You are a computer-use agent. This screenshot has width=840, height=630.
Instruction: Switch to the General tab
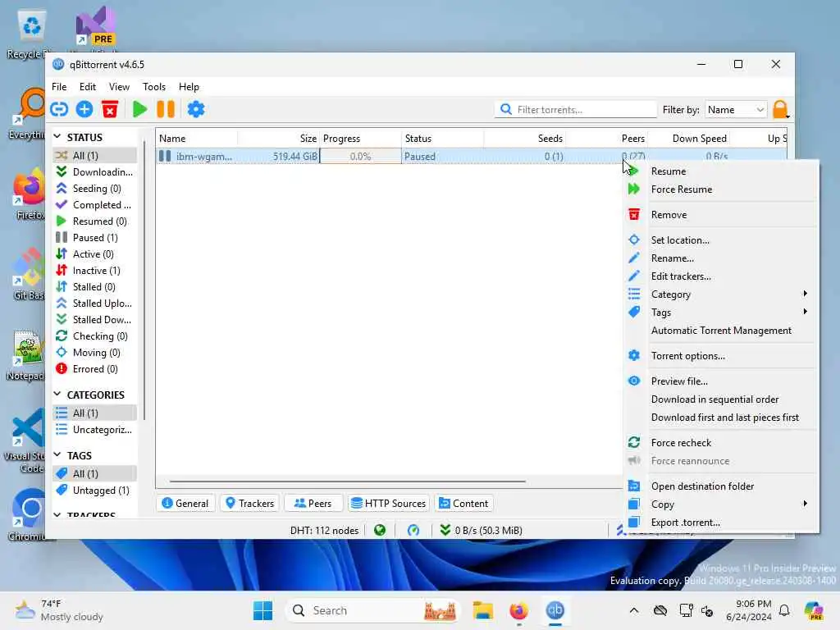point(185,503)
